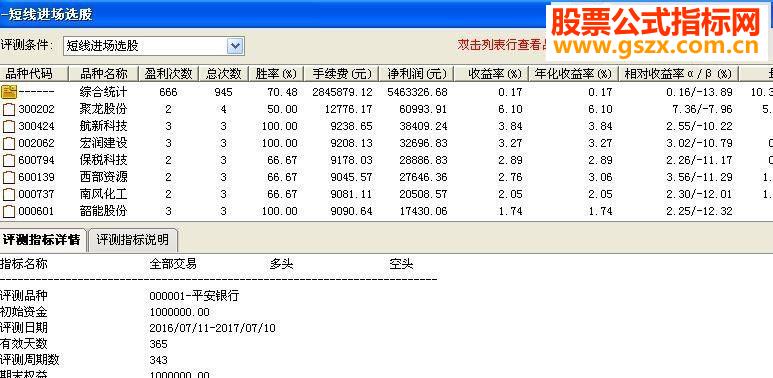Click the net profit value 5463326.68
The height and width of the screenshot is (378, 773).
(x=417, y=92)
